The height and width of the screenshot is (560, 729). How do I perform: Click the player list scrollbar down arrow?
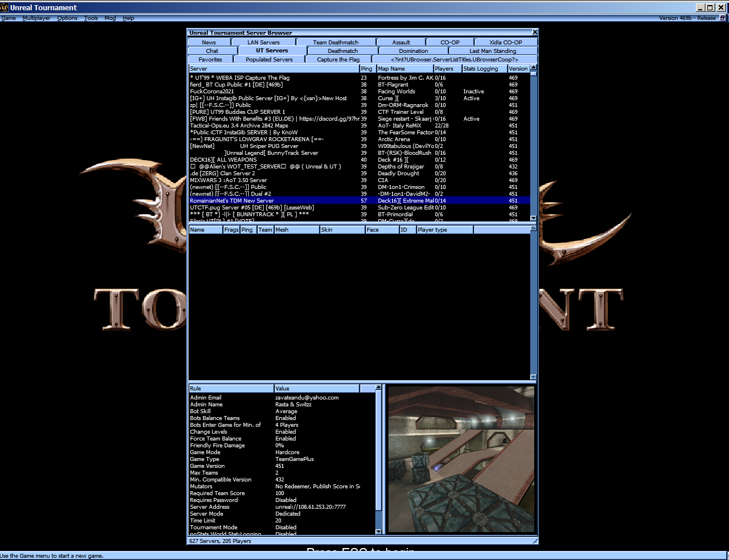tap(532, 376)
